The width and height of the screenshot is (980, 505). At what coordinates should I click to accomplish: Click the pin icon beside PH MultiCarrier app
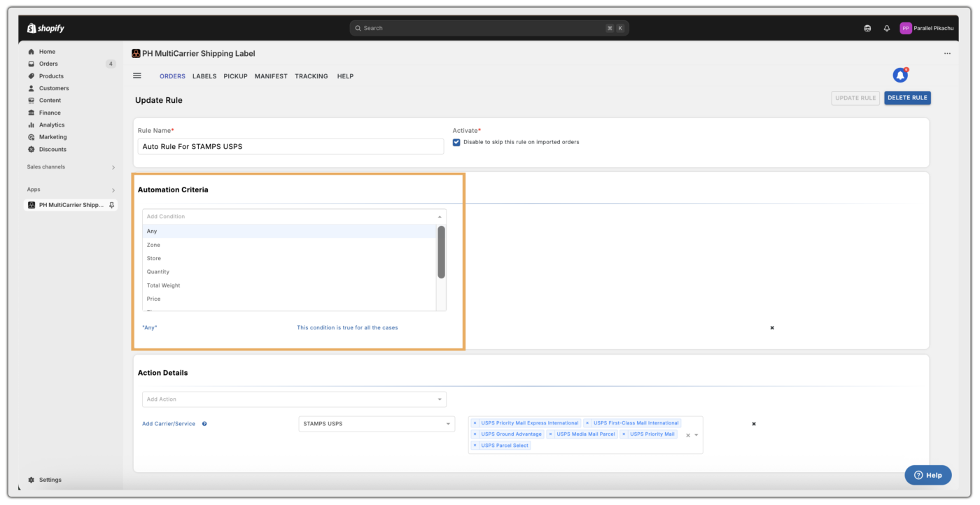tap(112, 205)
